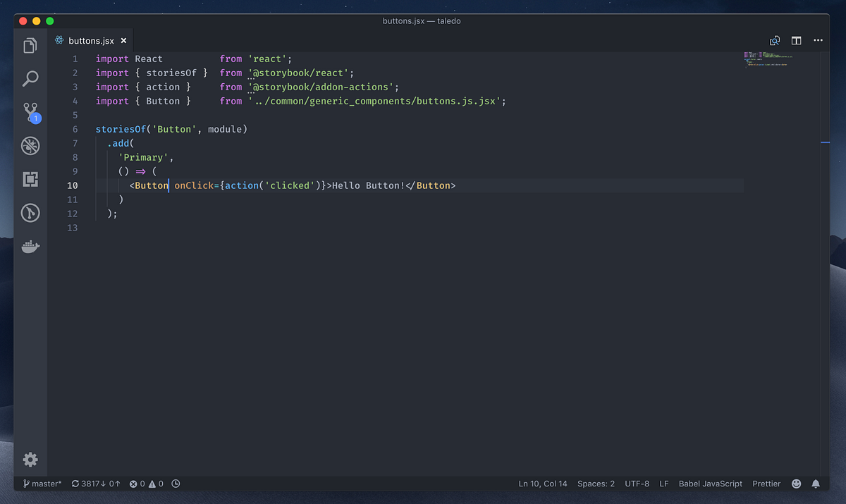Open Source Control showing 1 pending change
The height and width of the screenshot is (504, 846).
pos(30,112)
